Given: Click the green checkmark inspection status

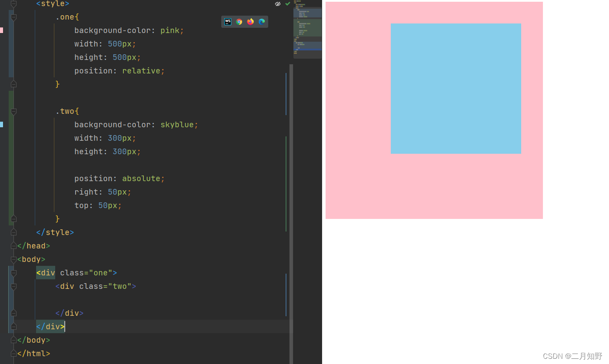Looking at the screenshot, I should [288, 3].
